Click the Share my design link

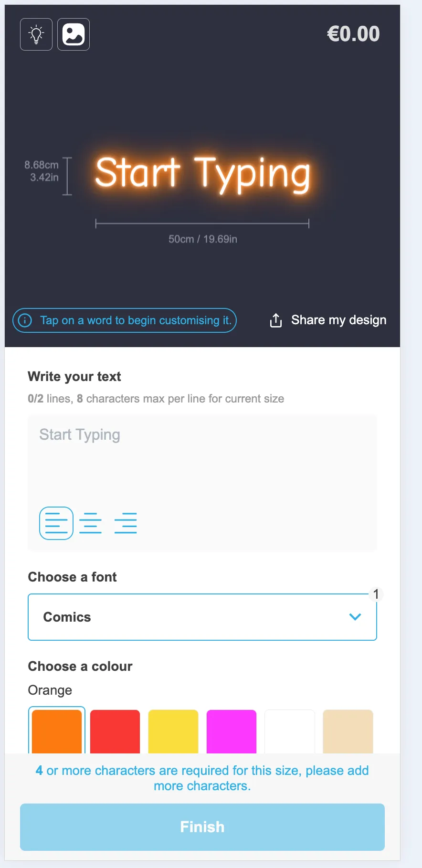(338, 320)
